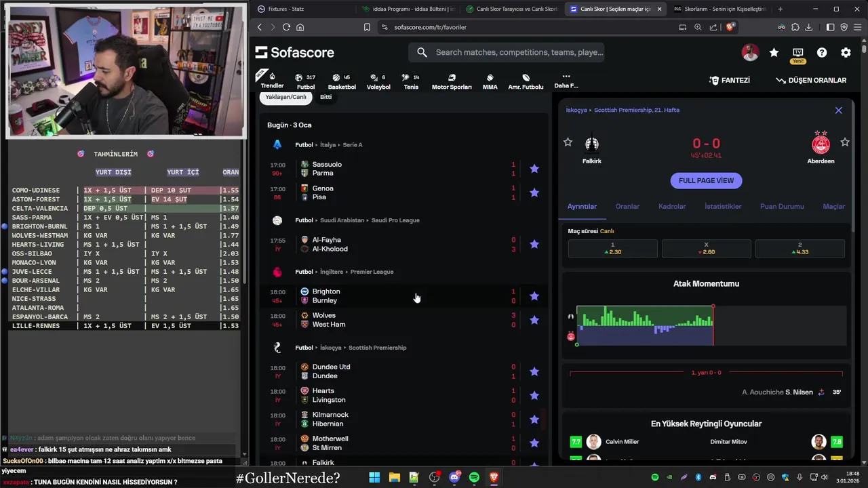Image resolution: width=868 pixels, height=488 pixels.
Task: Open the DÜŞEN ORANLAR link
Action: coord(811,80)
